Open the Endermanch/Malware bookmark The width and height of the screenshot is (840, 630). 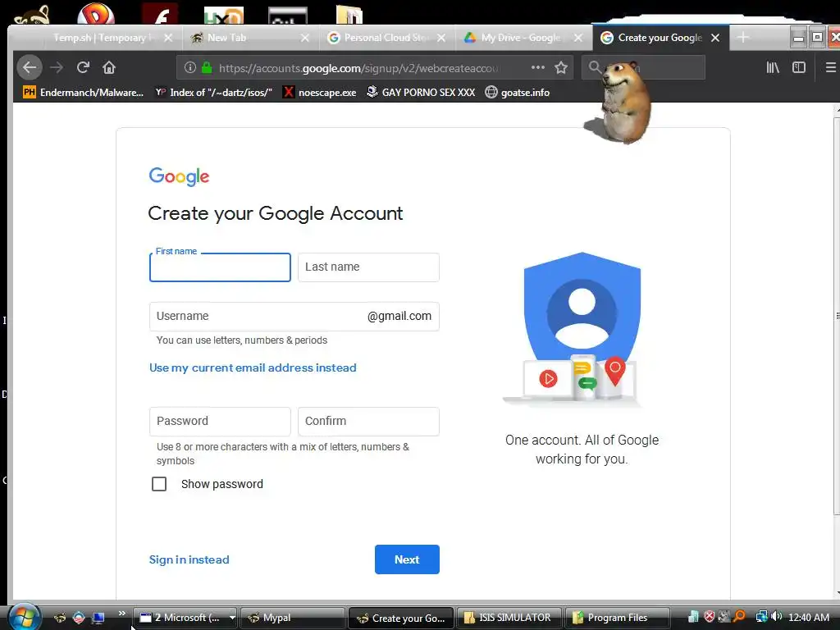click(x=83, y=92)
